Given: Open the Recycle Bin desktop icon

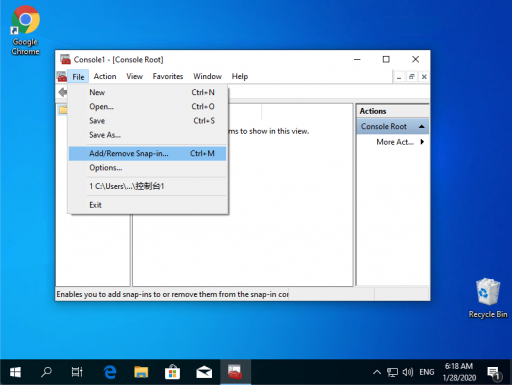Looking at the screenshot, I should click(x=488, y=298).
